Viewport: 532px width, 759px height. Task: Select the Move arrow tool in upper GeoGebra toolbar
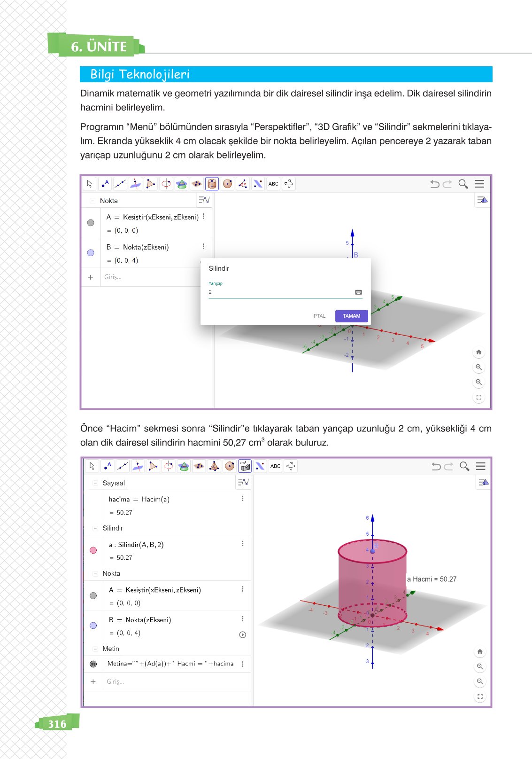click(89, 184)
